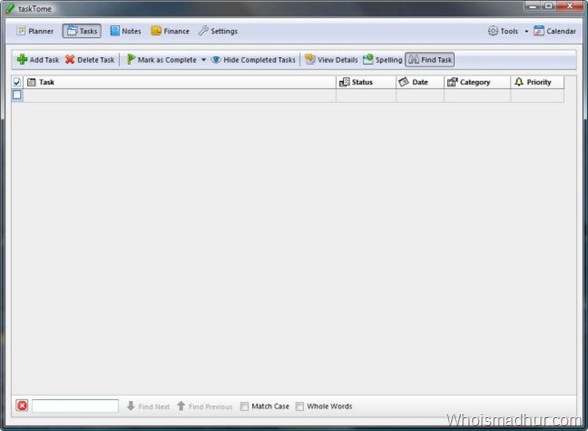This screenshot has width=588, height=431.
Task: Close the find bar with red X icon
Action: [22, 405]
